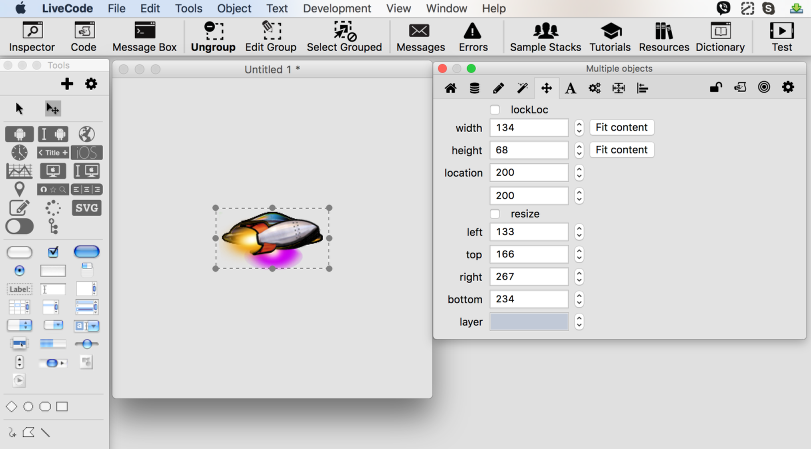Open the inspector gear settings menu
This screenshot has width=811, height=449.
[788, 87]
